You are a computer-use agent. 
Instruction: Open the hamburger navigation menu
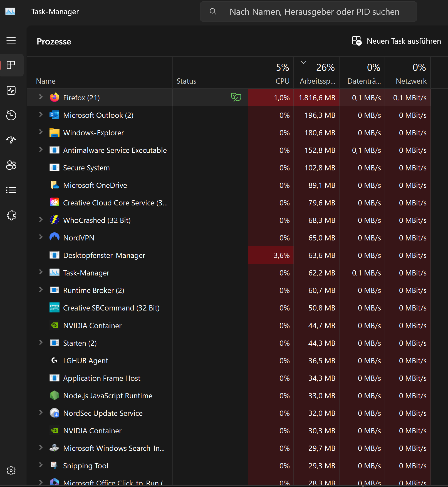11,40
